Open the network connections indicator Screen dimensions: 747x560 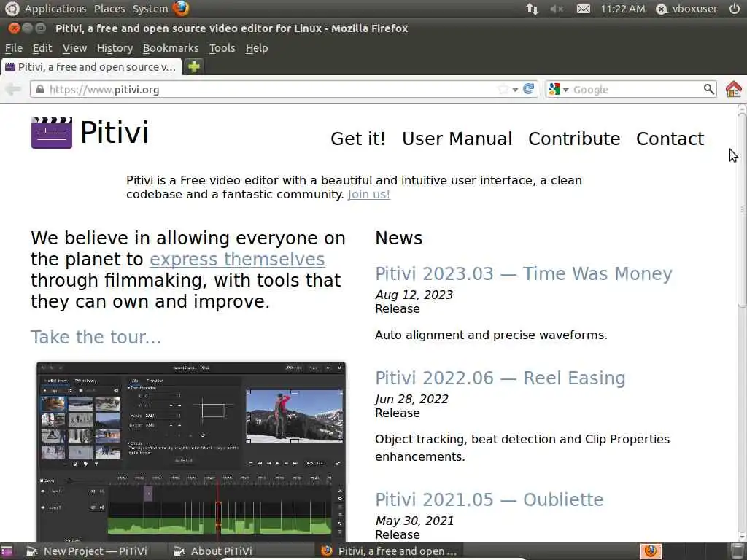(532, 9)
